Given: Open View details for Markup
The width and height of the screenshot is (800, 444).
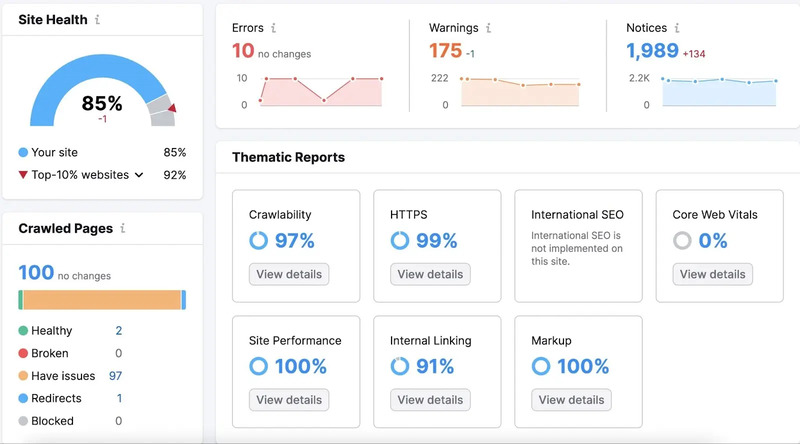Looking at the screenshot, I should tap(571, 400).
